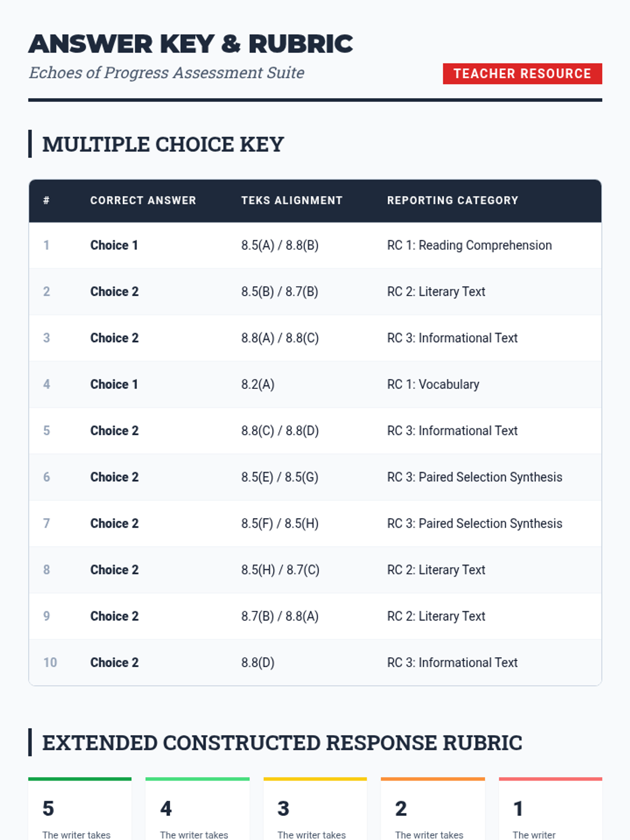Select the RC 1: Reading Comprehension cell
Viewport: 630px width, 840px height.
[x=469, y=245]
